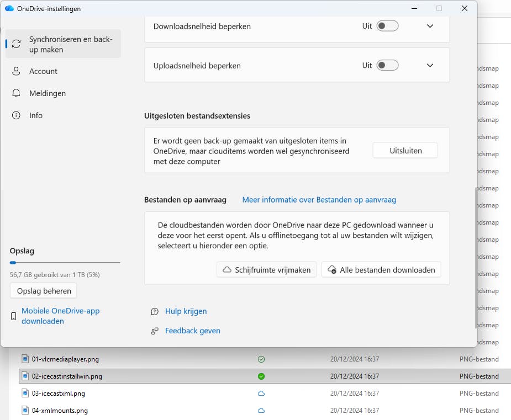Click the green synced checkmark for 02-icecastinstallwin.png
The height and width of the screenshot is (420, 511).
(x=261, y=376)
